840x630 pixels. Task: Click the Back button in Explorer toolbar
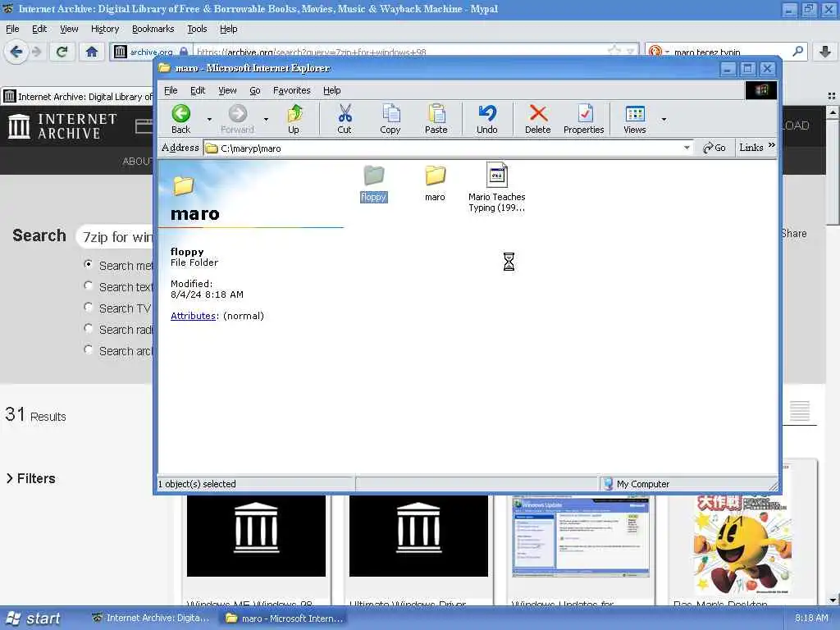(x=181, y=119)
